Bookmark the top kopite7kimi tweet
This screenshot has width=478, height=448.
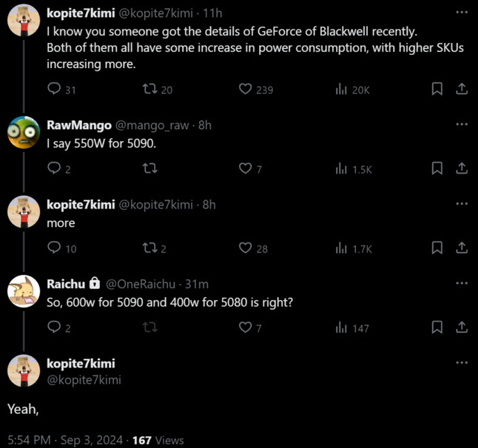(x=437, y=89)
